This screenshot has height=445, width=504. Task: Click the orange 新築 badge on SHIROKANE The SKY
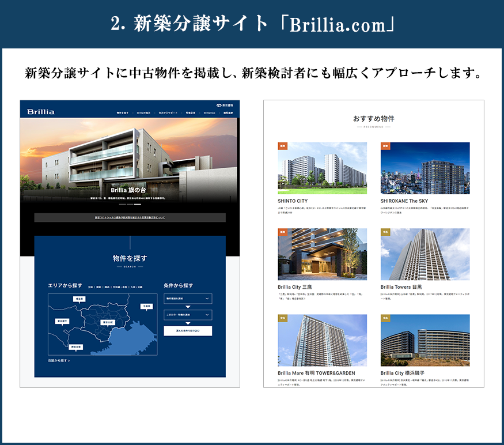pos(385,146)
